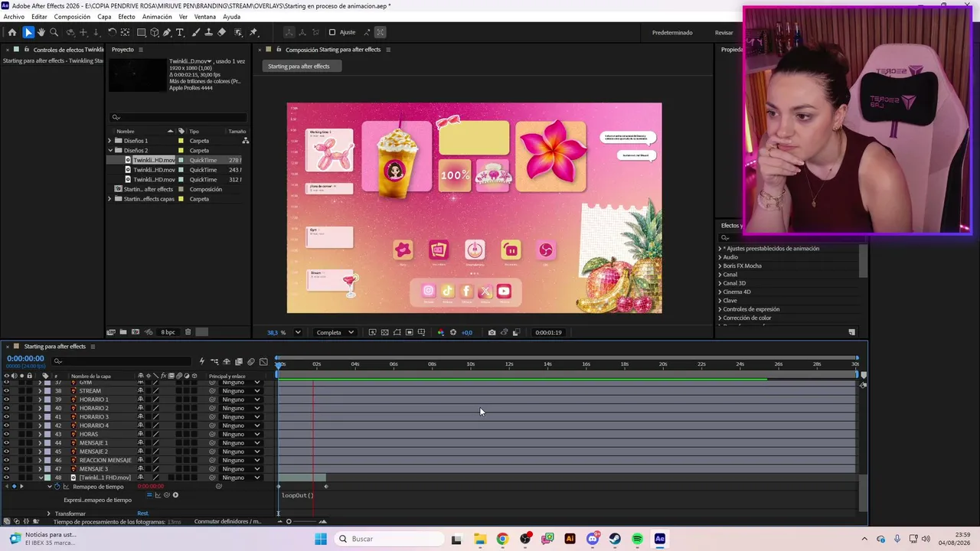
Task: Select the Type text tool
Action: (180, 32)
